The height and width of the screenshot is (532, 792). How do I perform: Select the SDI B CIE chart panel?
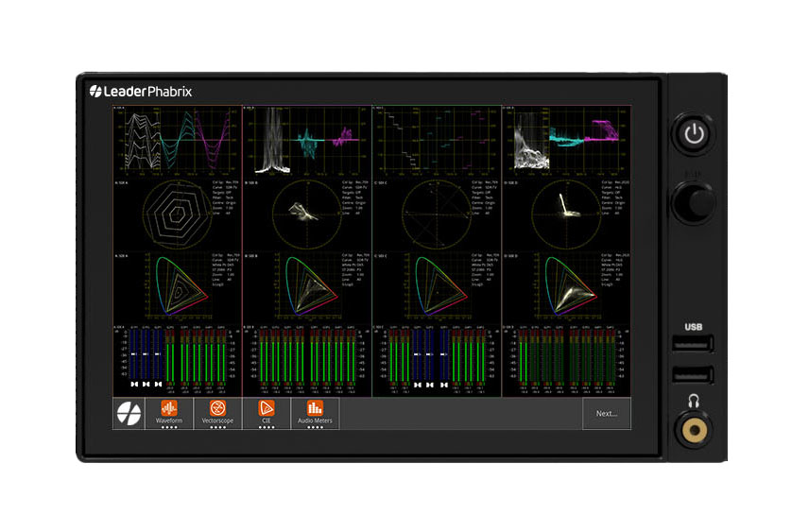307,287
